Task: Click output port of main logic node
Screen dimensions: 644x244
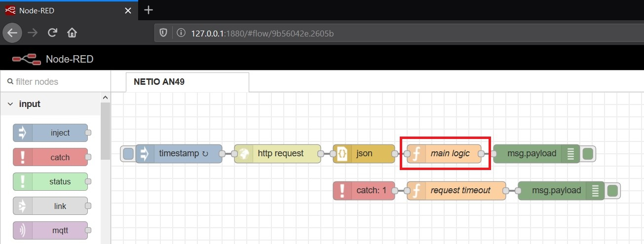Action: click(x=481, y=153)
